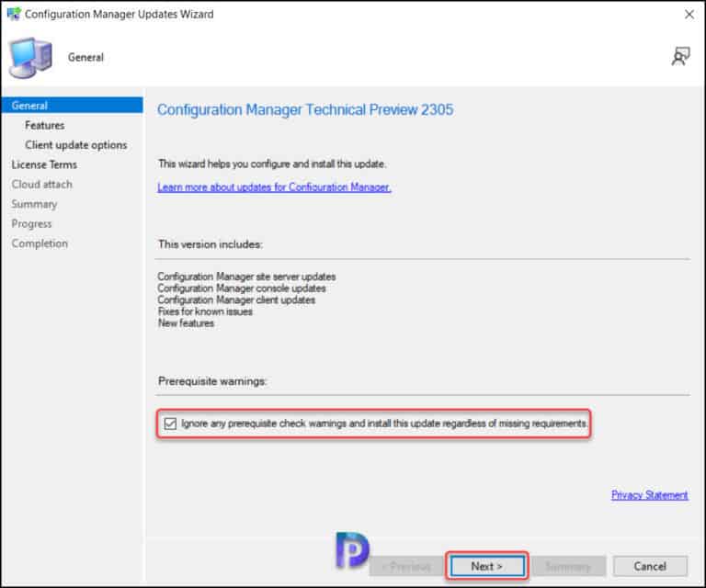Click the wizard title bar app icon

coord(14,14)
